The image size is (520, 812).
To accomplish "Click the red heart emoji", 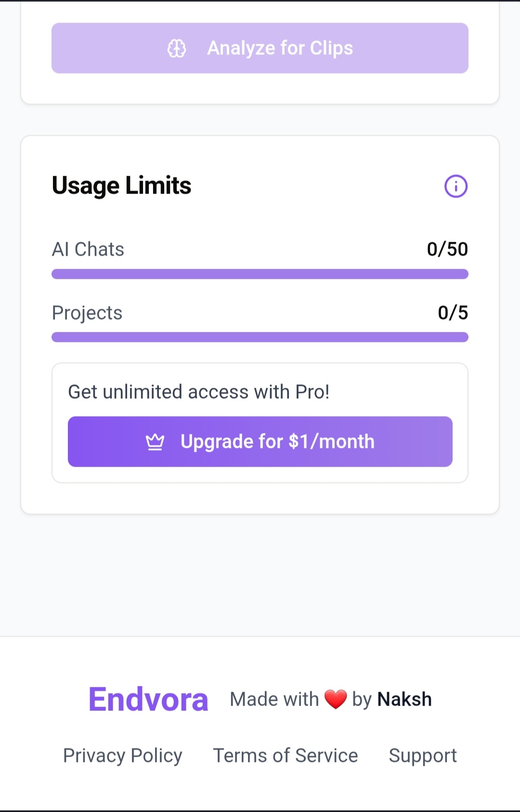I will [336, 699].
